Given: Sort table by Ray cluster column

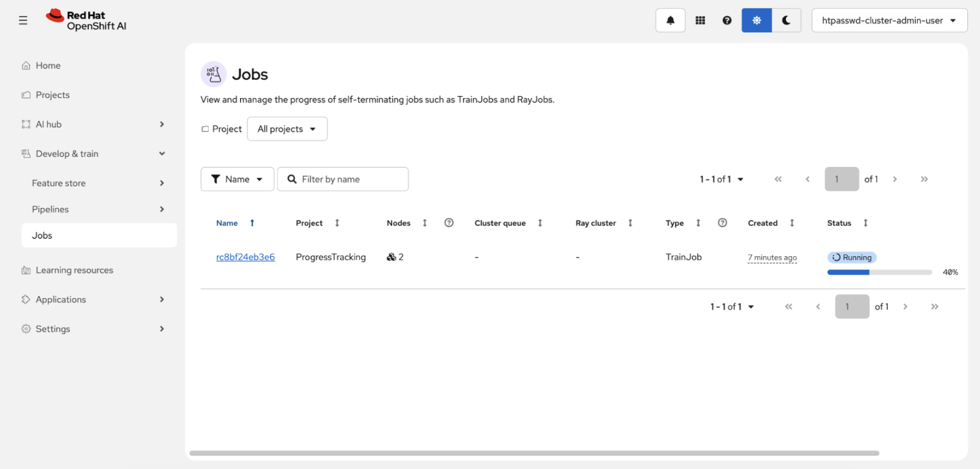Looking at the screenshot, I should [x=604, y=223].
